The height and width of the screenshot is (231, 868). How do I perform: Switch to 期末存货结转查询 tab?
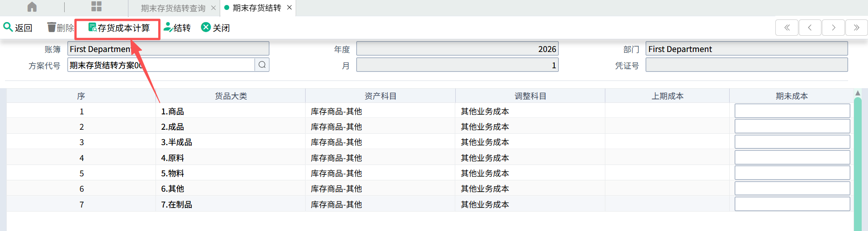173,8
